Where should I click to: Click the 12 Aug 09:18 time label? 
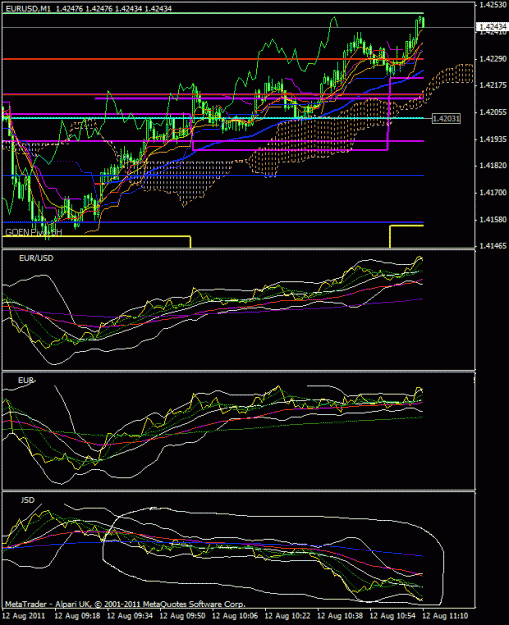tap(76, 616)
